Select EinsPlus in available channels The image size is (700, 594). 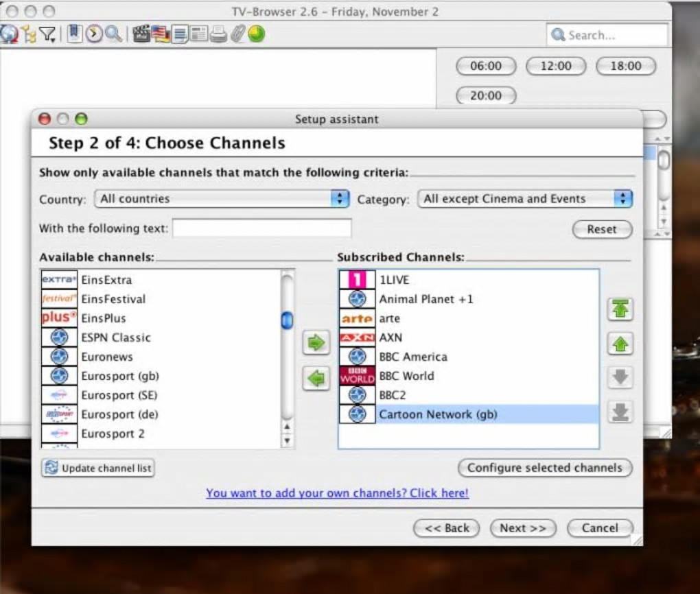coord(161,318)
